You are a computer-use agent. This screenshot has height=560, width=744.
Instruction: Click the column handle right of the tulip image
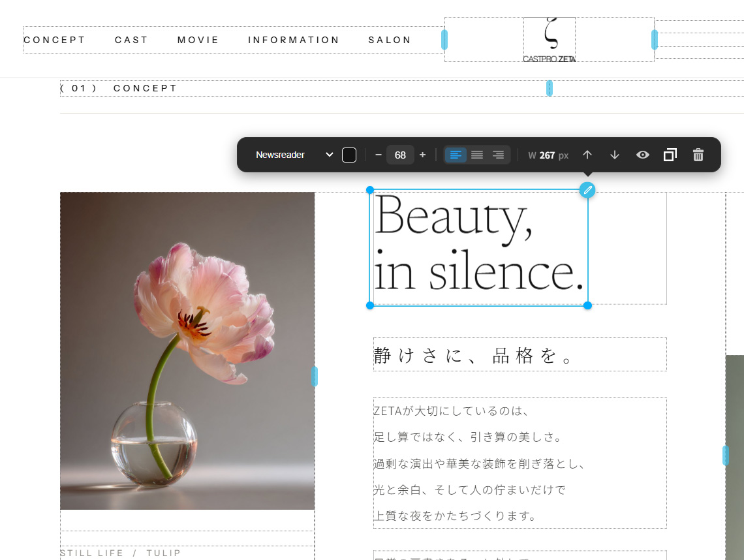(x=314, y=377)
